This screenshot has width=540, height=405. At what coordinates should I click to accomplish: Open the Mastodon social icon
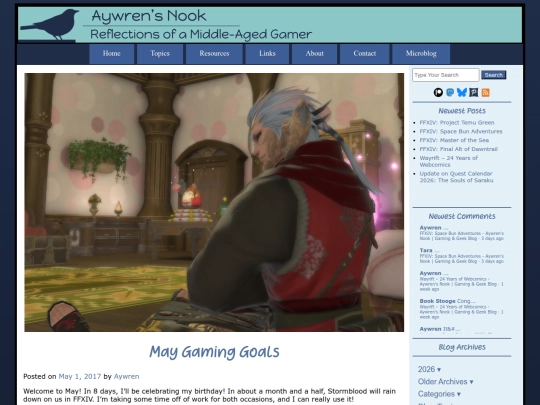pos(450,92)
